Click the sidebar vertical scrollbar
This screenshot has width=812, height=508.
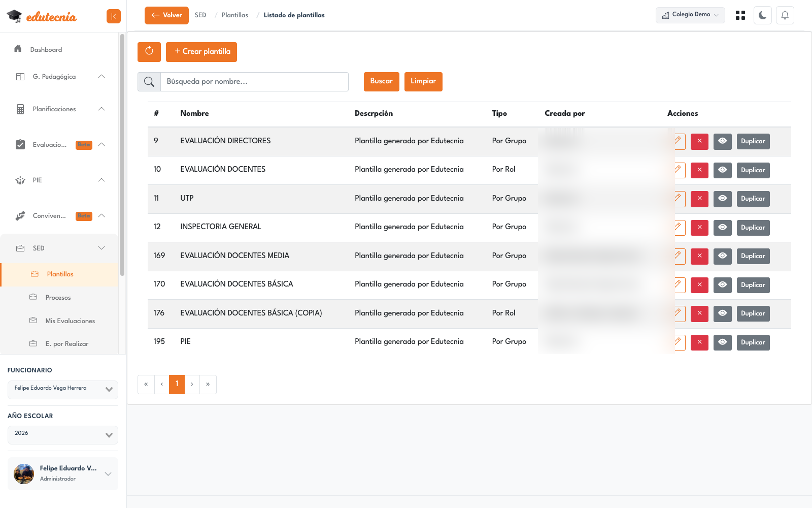tap(122, 155)
